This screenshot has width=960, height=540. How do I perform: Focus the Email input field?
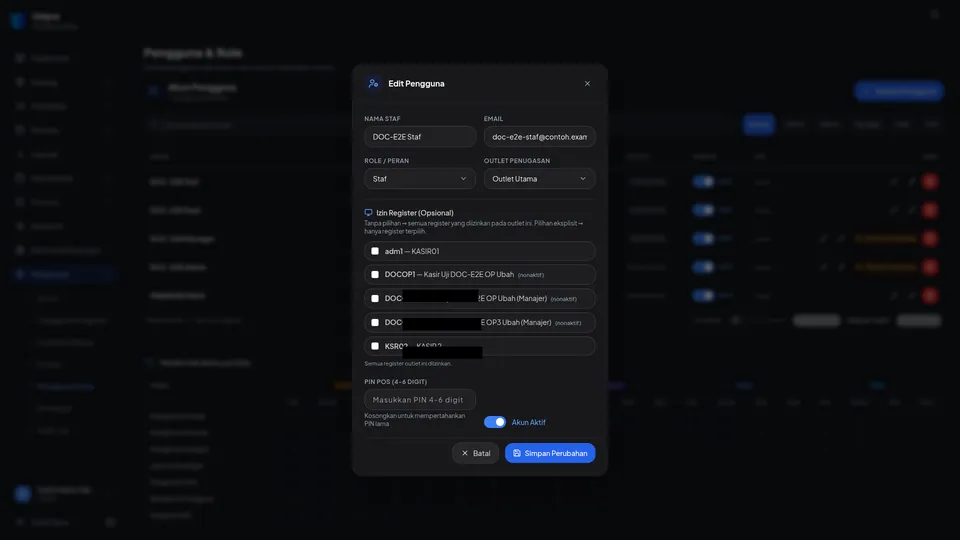point(539,137)
